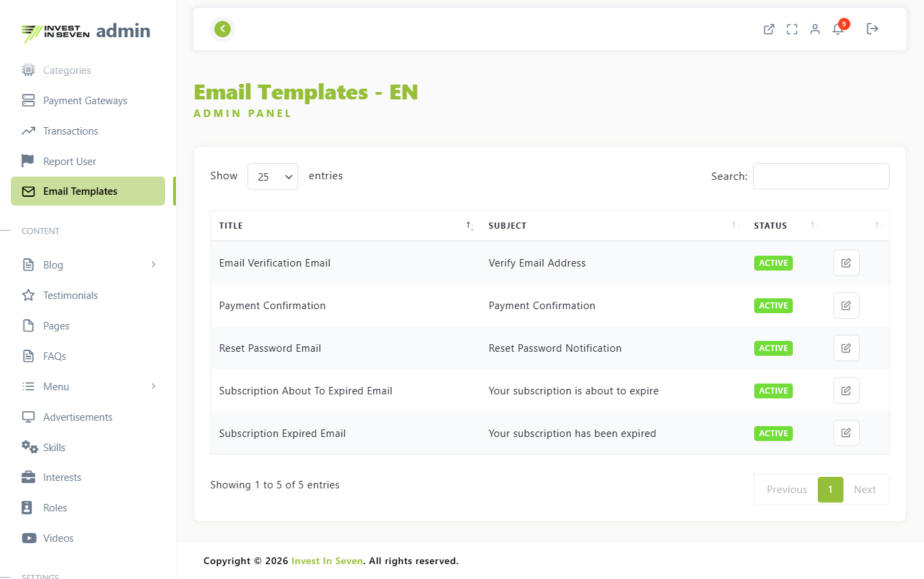Edit the Reset Password Email template
The image size is (924, 579).
tap(846, 348)
